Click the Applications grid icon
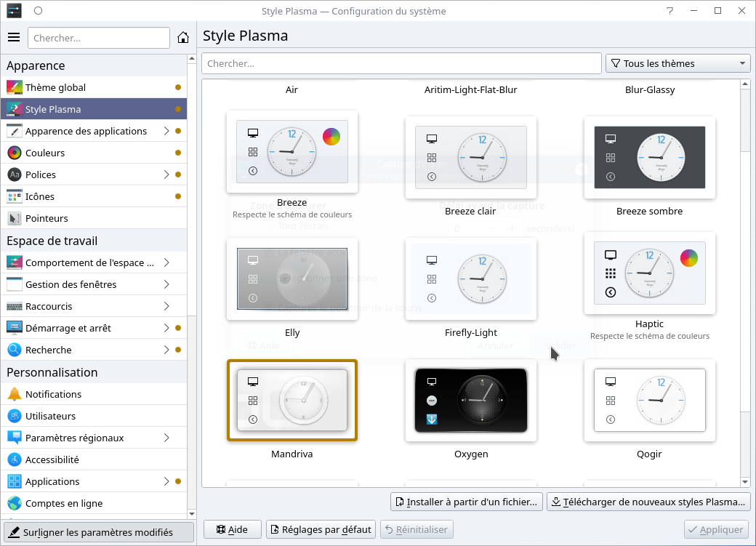The width and height of the screenshot is (756, 546). 15,481
